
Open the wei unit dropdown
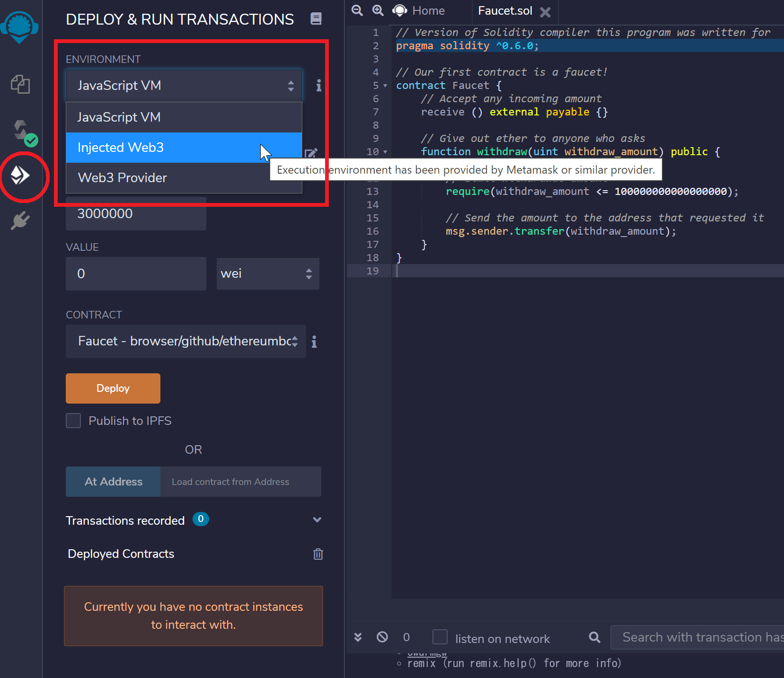[x=268, y=273]
